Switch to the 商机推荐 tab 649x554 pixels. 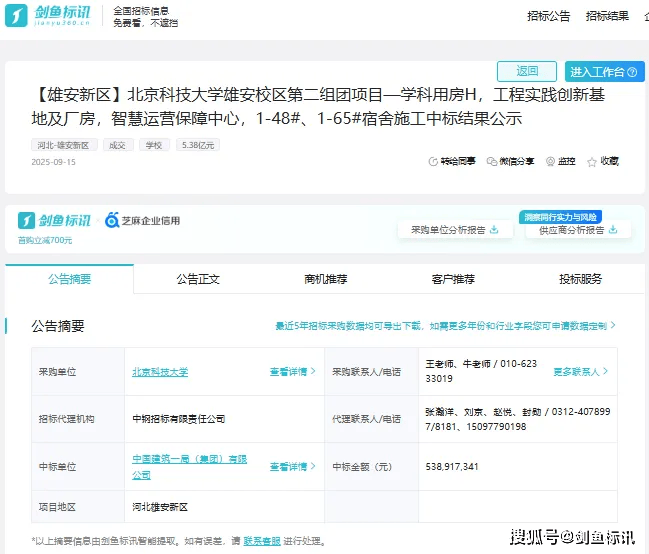(x=325, y=279)
